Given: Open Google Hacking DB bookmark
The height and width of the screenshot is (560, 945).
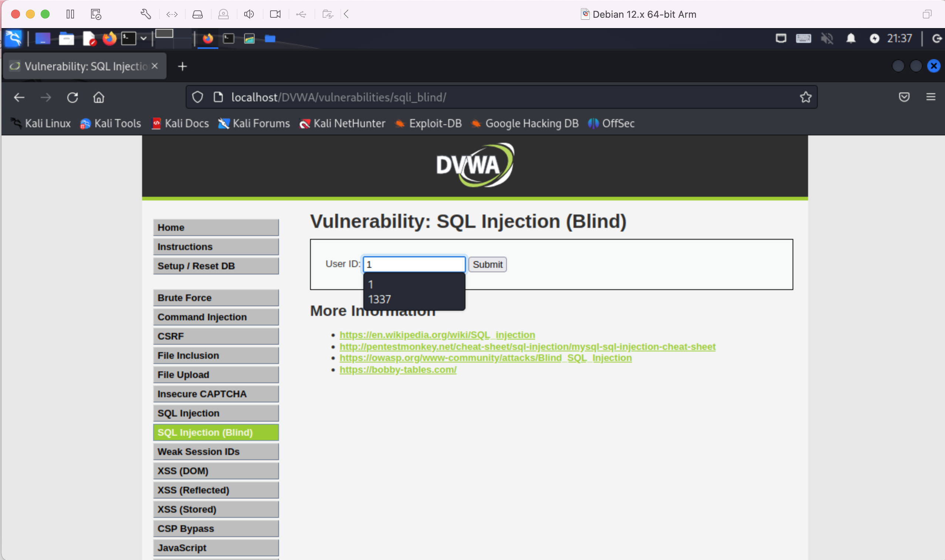Looking at the screenshot, I should [525, 124].
